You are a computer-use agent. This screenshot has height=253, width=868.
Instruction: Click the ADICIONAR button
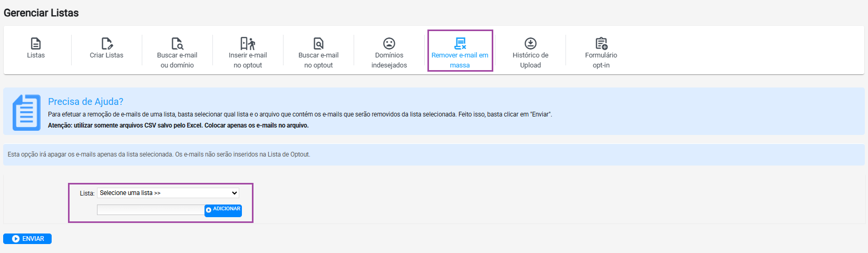coord(223,210)
